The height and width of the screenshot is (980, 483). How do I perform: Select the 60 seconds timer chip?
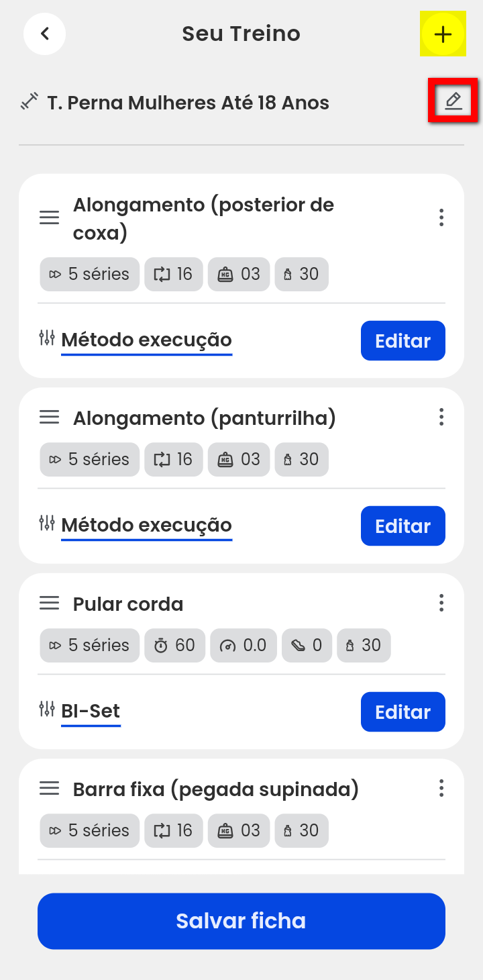175,646
